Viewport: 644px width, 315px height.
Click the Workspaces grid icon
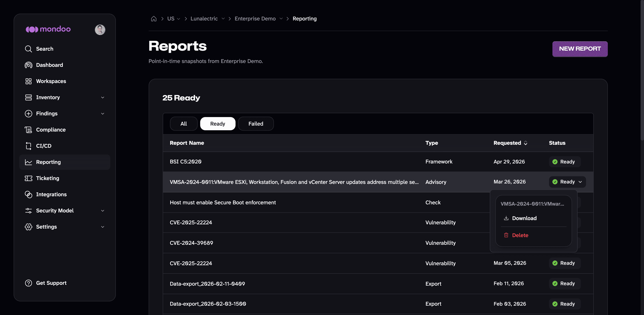pyautogui.click(x=29, y=81)
